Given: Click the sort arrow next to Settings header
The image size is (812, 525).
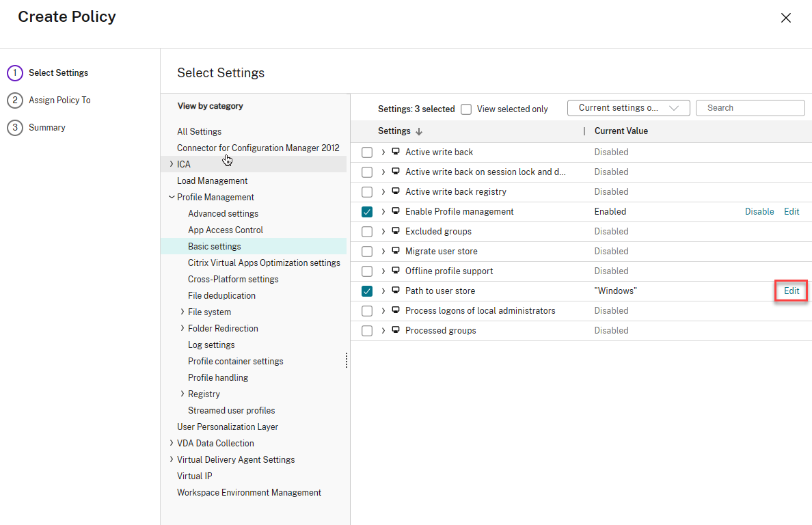Looking at the screenshot, I should (x=419, y=131).
